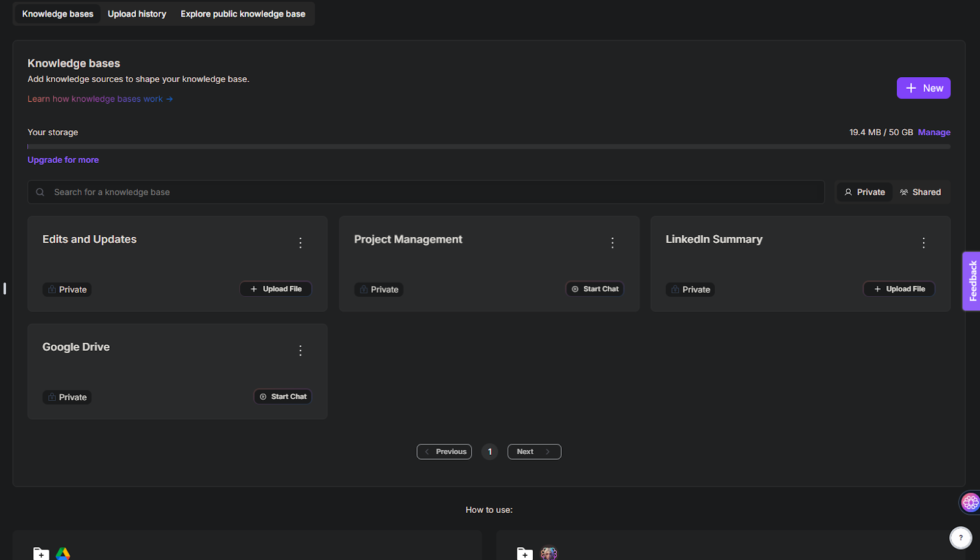Open the Project Management card title

coord(408,239)
